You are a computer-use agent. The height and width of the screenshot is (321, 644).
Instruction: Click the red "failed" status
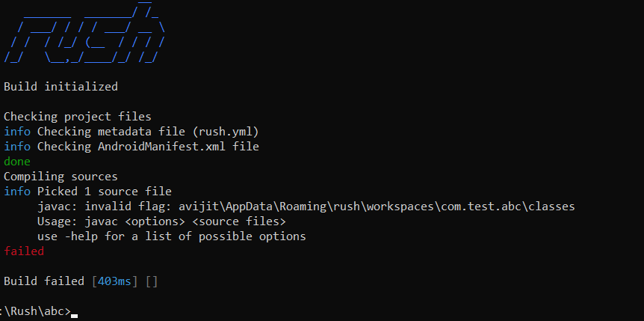[x=24, y=251]
